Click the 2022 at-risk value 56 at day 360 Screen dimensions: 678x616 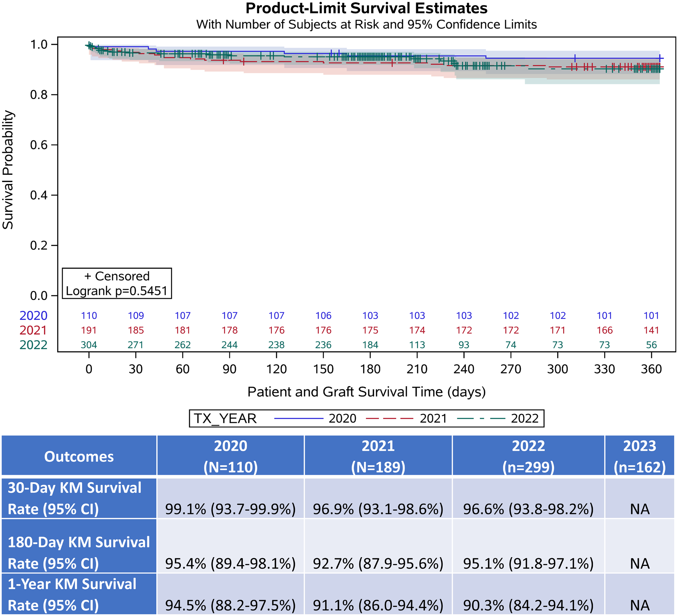[x=652, y=345]
